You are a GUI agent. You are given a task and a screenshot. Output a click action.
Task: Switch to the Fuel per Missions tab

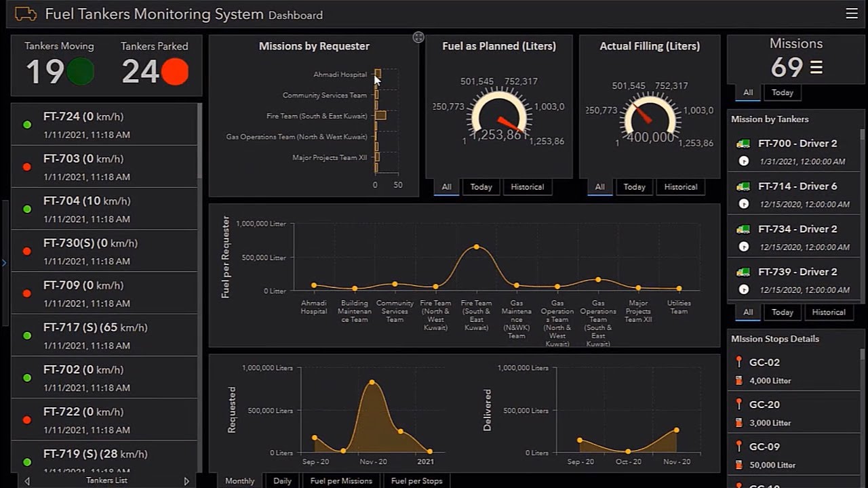point(341,481)
